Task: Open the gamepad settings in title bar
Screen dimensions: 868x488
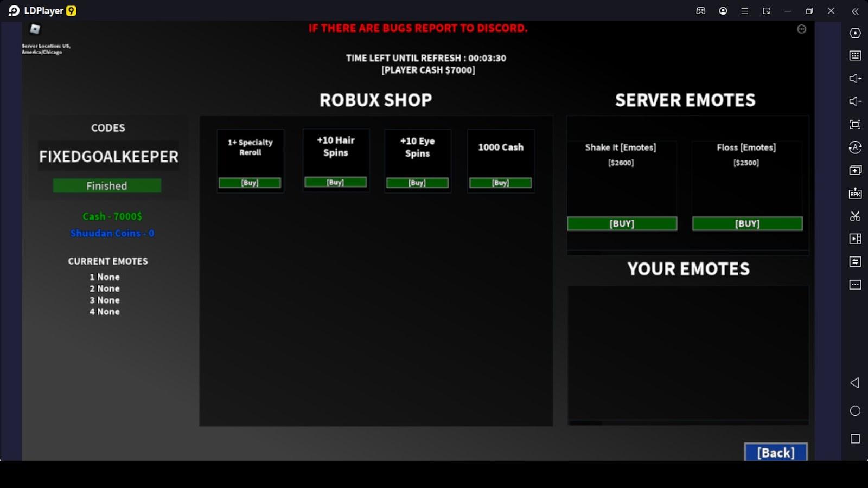Action: pos(701,10)
